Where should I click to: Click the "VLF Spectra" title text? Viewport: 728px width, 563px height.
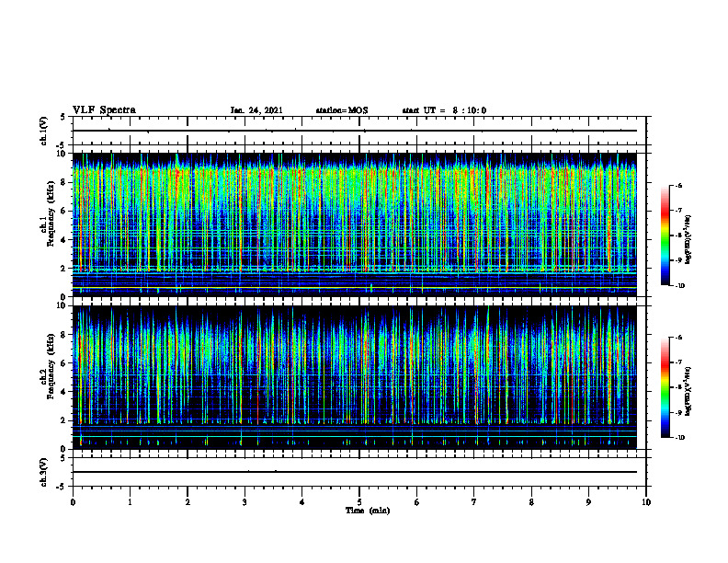(104, 110)
